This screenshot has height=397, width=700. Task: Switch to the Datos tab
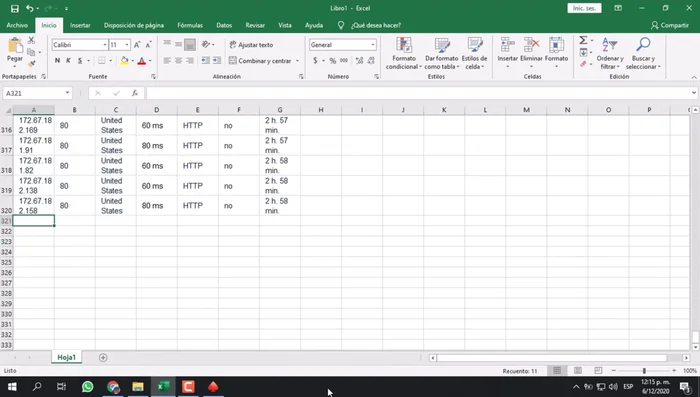coord(224,25)
